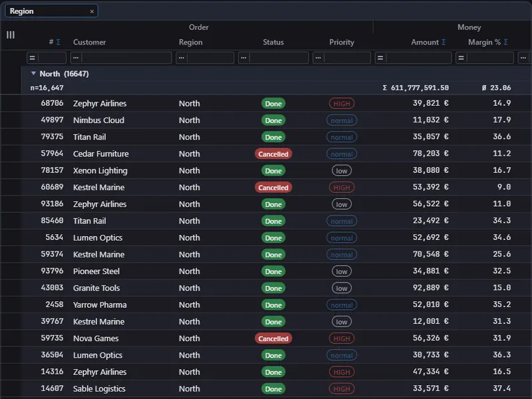Open the Priority filter operator menu

tap(318, 58)
